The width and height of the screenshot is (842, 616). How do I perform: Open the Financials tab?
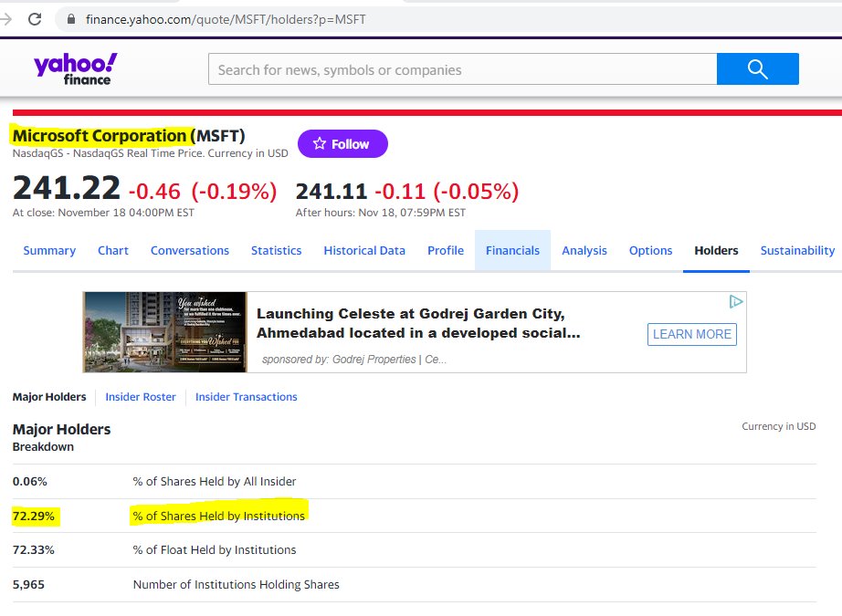[x=512, y=251]
